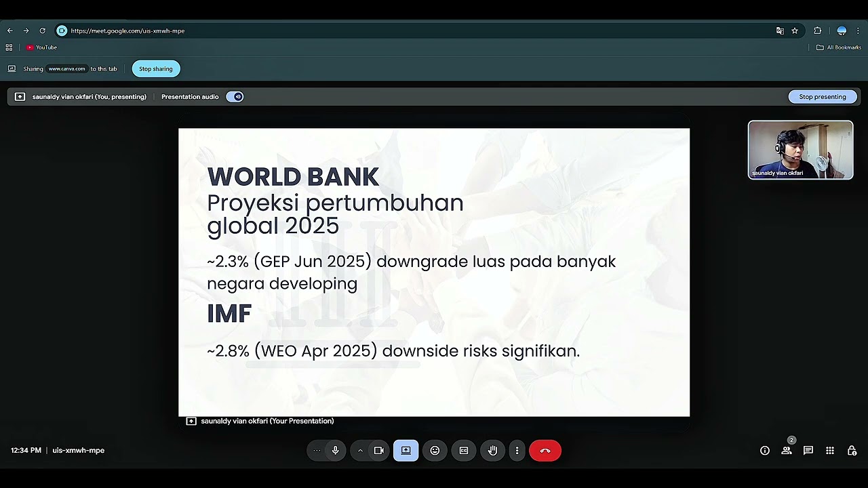
Task: Go back in browser history
Action: [x=10, y=30]
